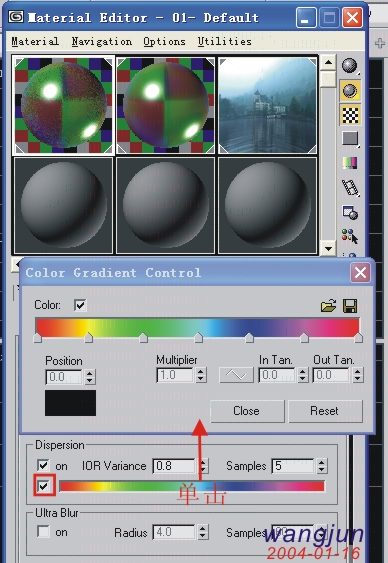Click the Sample Type sphere icon

(350, 66)
